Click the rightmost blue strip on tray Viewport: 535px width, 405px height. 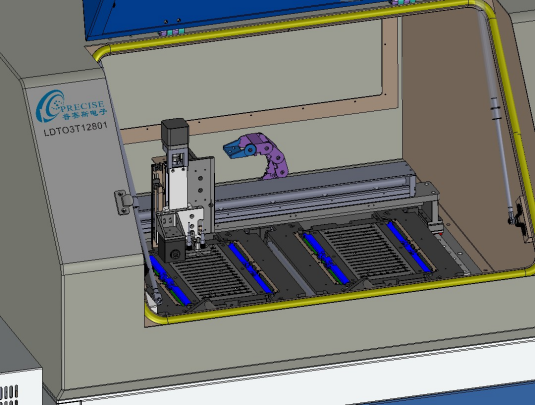[x=410, y=246]
